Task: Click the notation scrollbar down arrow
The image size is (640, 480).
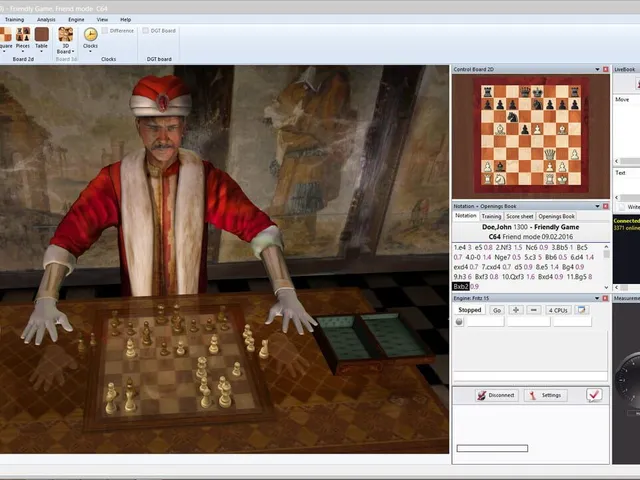Action: pyautogui.click(x=606, y=287)
